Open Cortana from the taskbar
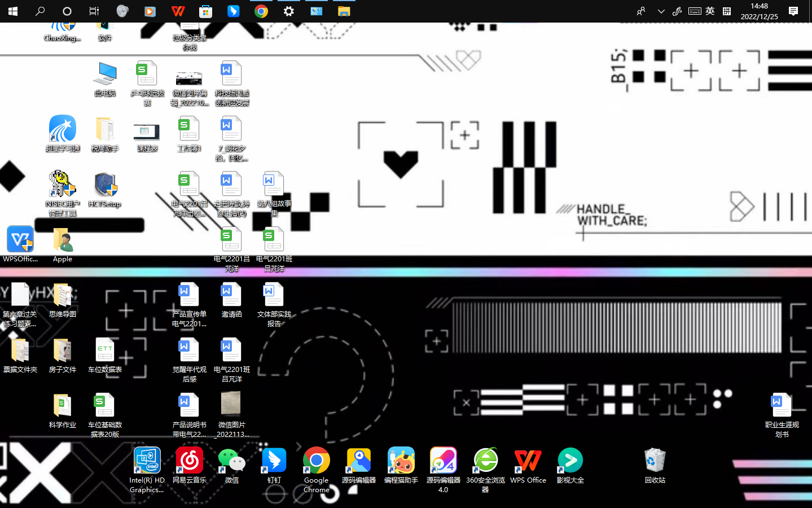This screenshot has width=812, height=508. (67, 11)
